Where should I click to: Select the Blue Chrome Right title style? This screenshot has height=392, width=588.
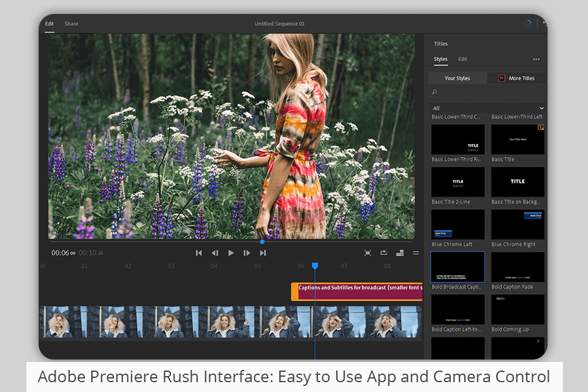point(518,225)
